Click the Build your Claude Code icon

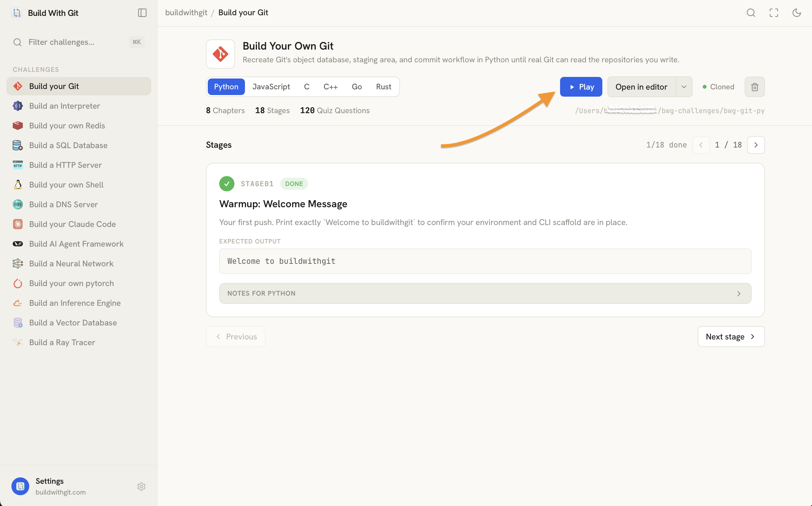[18, 224]
